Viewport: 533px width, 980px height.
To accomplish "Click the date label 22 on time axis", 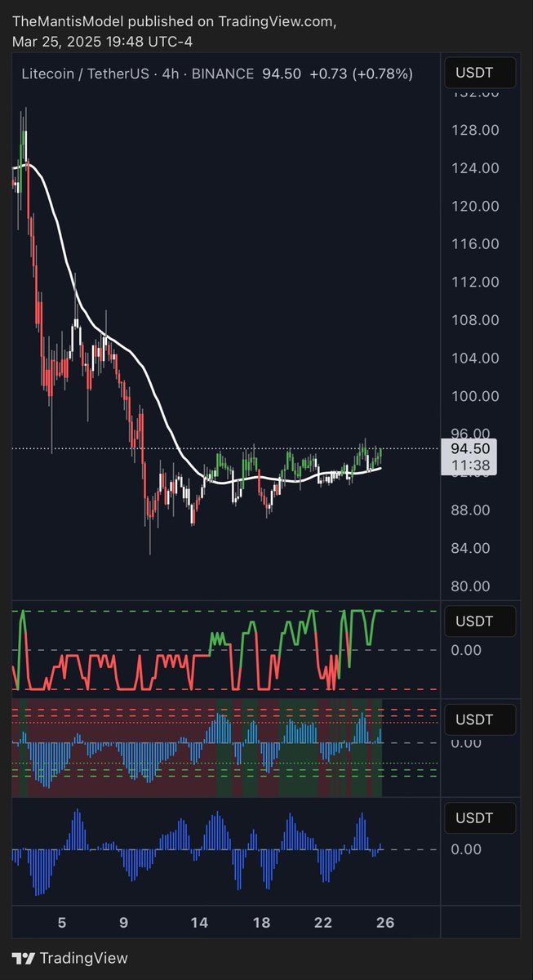I will pos(323,923).
